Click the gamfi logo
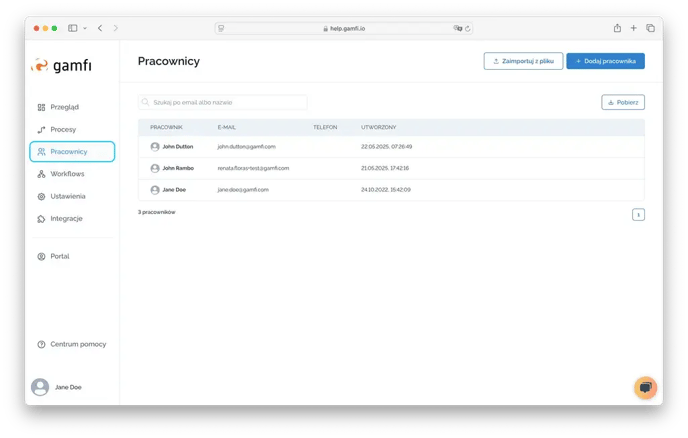Image resolution: width=688 pixels, height=438 pixels. click(62, 65)
